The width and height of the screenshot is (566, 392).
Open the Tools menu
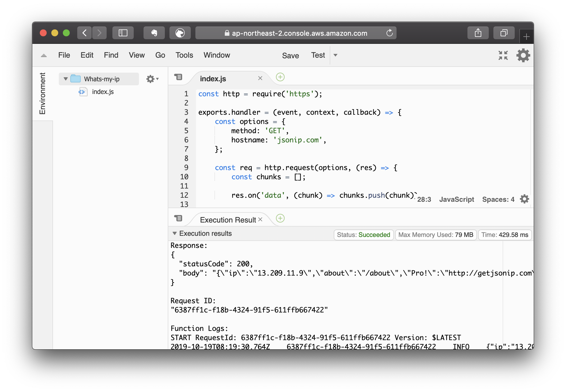(184, 55)
